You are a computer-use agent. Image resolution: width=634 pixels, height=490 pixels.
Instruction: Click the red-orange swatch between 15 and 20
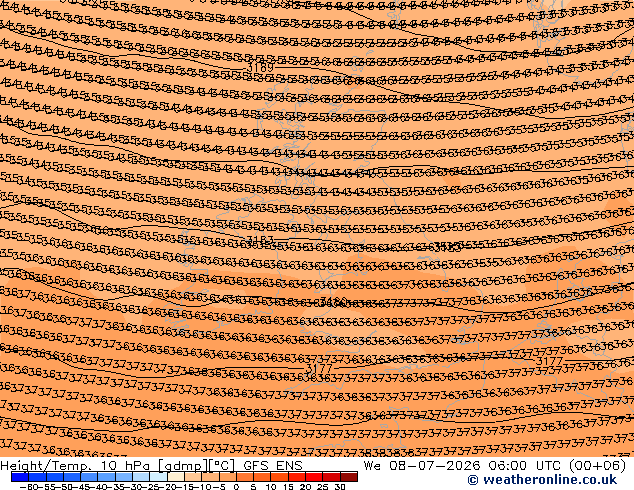pyautogui.click(x=297, y=477)
